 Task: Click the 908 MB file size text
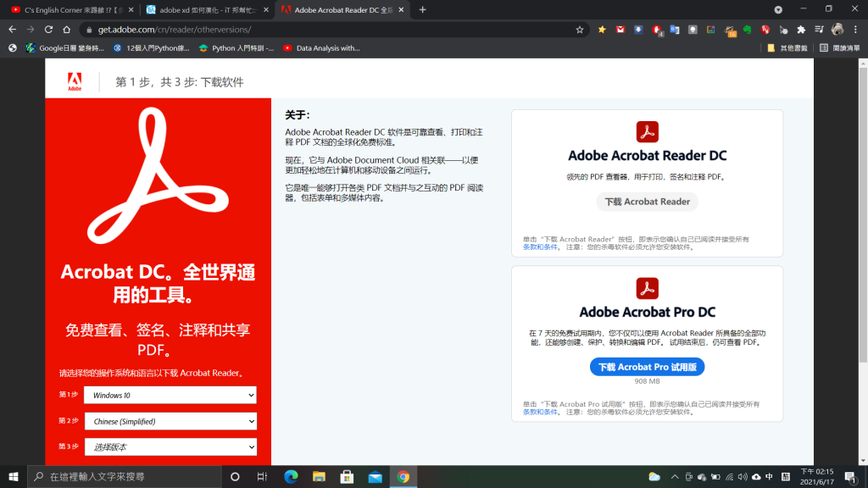coord(647,381)
